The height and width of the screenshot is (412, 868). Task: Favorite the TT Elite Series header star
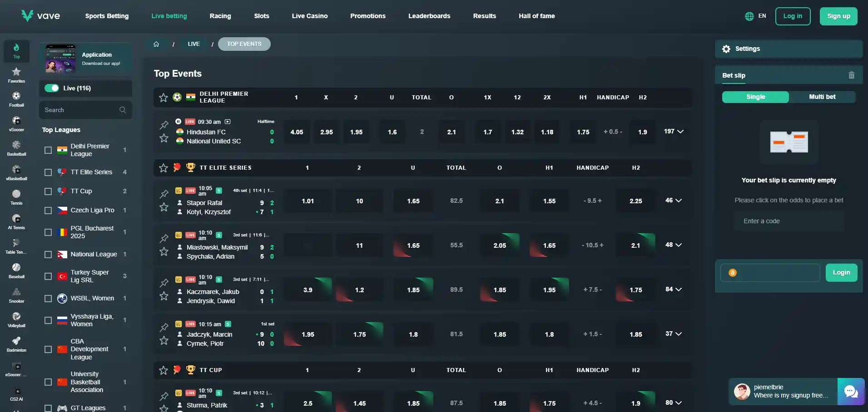tap(164, 168)
